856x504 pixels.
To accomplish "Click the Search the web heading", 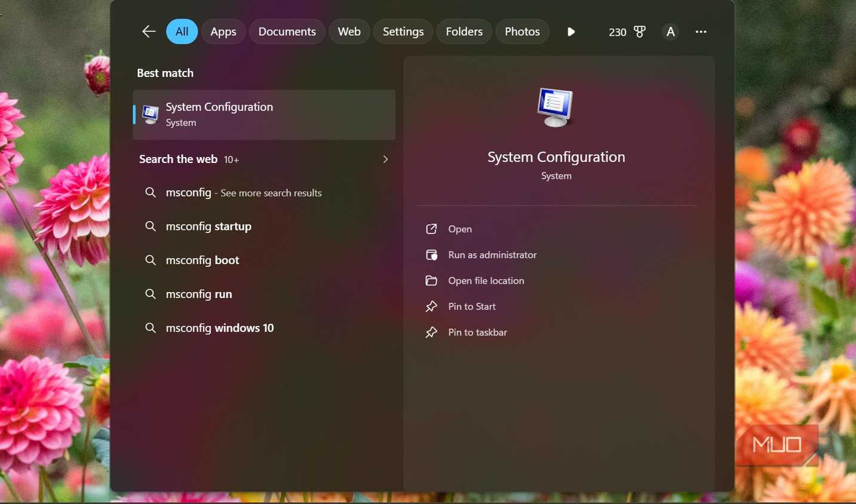I will tap(178, 159).
